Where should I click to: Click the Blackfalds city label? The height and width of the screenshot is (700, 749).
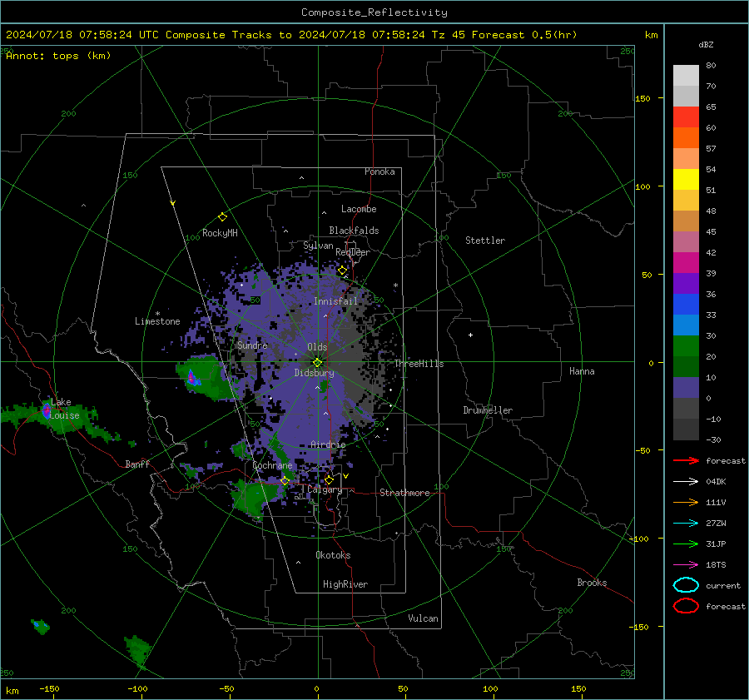click(354, 231)
